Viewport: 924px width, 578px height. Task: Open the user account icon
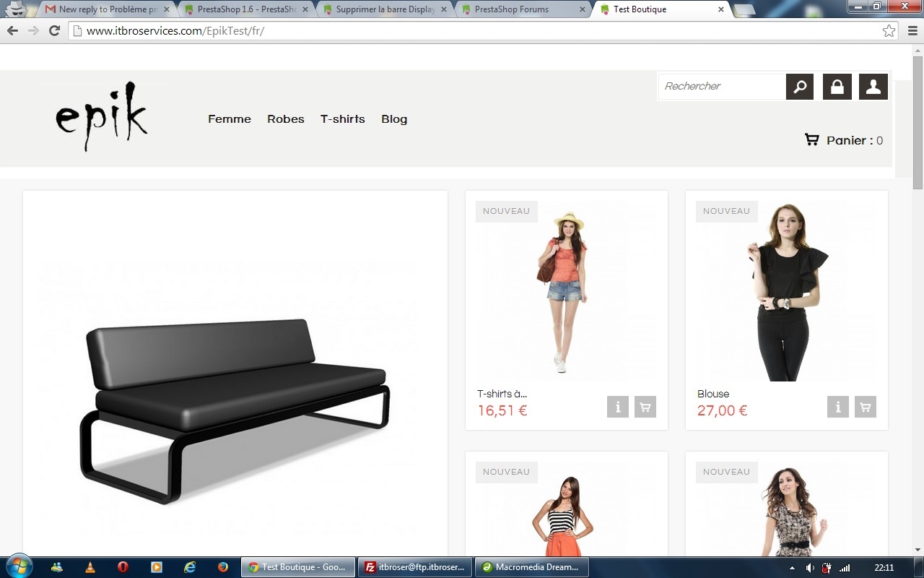873,87
